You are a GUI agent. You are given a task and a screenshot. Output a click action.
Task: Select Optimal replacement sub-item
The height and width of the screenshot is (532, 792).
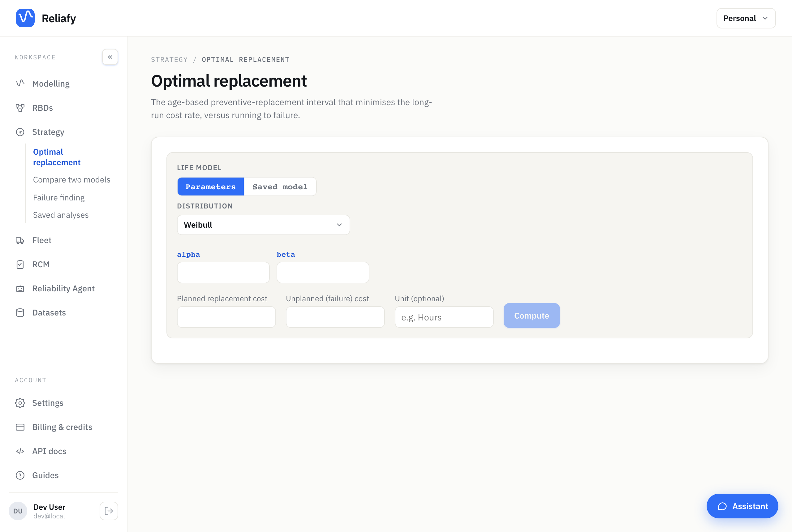[57, 157]
